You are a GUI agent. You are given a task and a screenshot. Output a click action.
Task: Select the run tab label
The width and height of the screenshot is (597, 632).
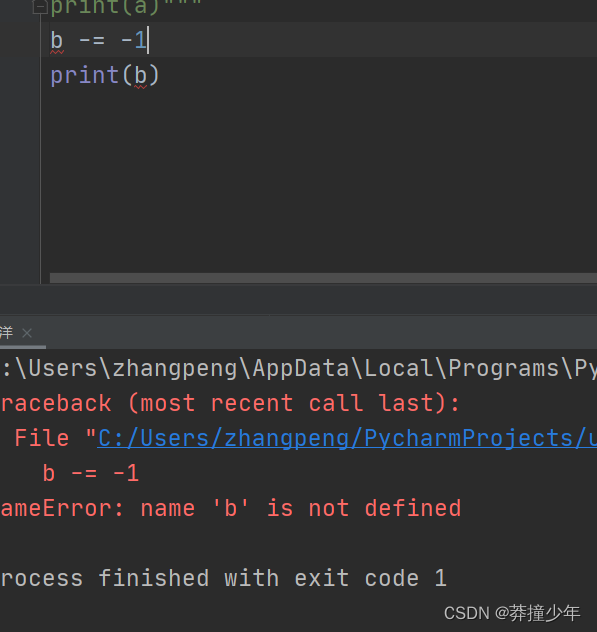(x=7, y=333)
